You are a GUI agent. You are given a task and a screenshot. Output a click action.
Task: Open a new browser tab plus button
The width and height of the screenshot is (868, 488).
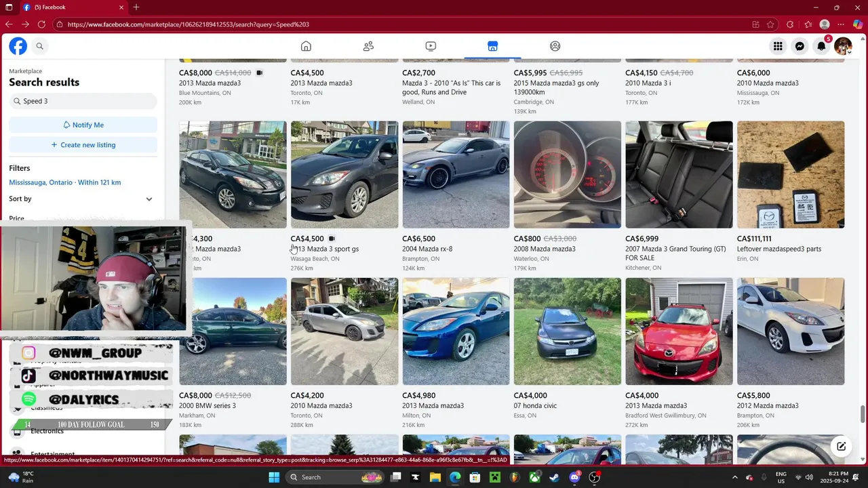point(136,7)
